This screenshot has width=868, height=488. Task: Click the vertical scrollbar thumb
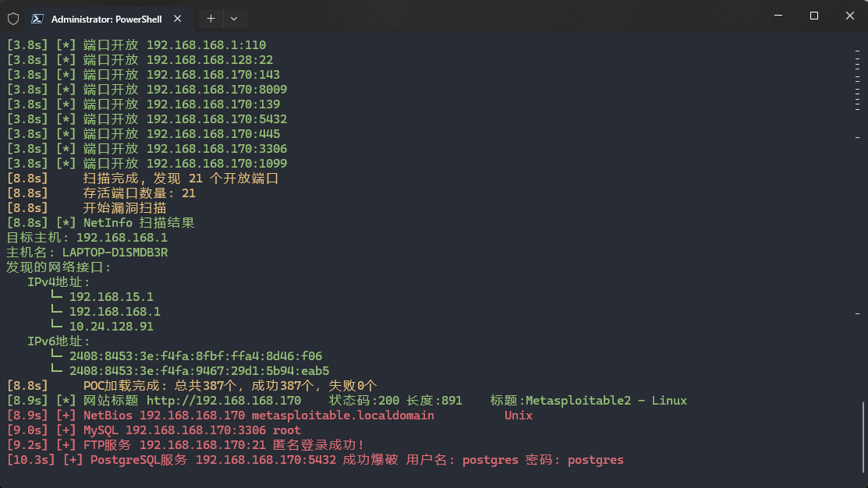pyautogui.click(x=862, y=435)
